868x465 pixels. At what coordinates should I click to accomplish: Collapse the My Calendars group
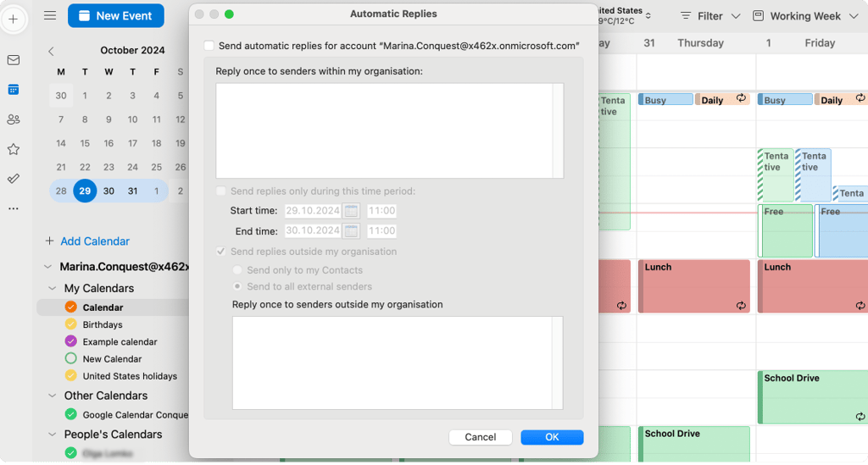pyautogui.click(x=52, y=288)
